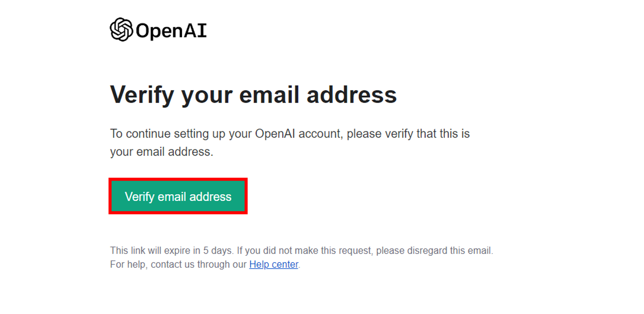The height and width of the screenshot is (314, 644).
Task: Click the "5 days" expiry text
Action: (218, 251)
